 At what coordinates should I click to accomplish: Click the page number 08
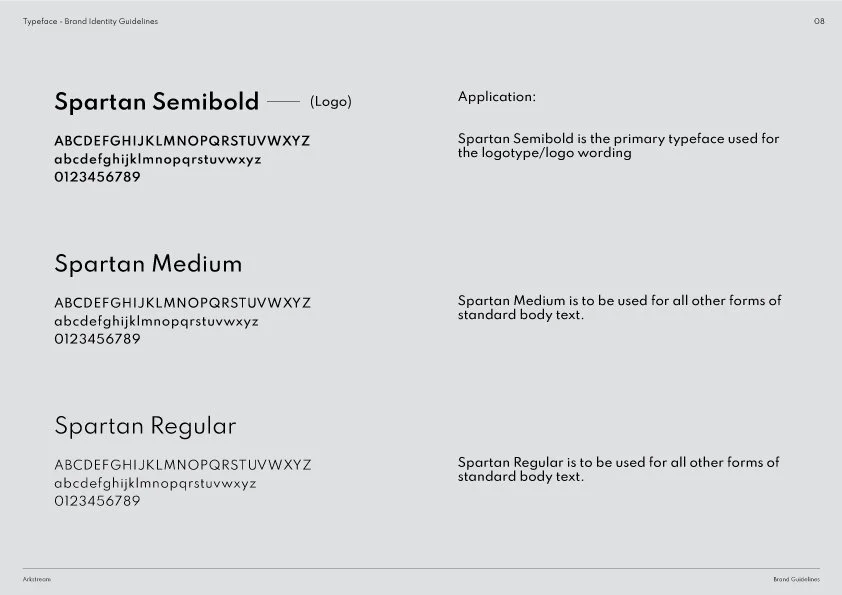click(819, 21)
